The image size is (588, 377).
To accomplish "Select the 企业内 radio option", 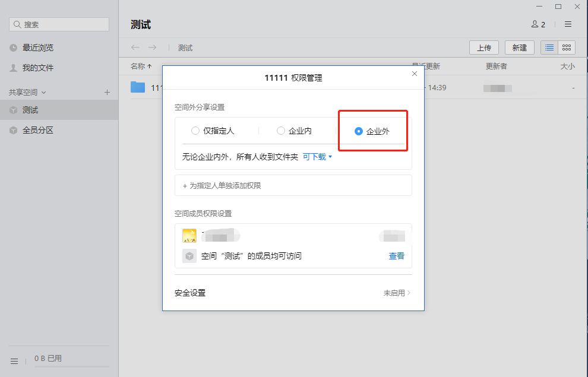I will coord(294,131).
